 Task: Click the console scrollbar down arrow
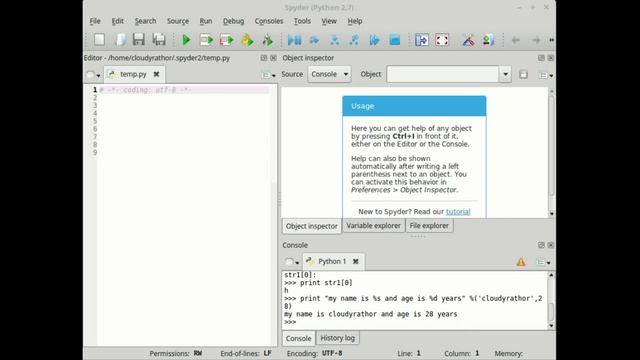tap(551, 326)
